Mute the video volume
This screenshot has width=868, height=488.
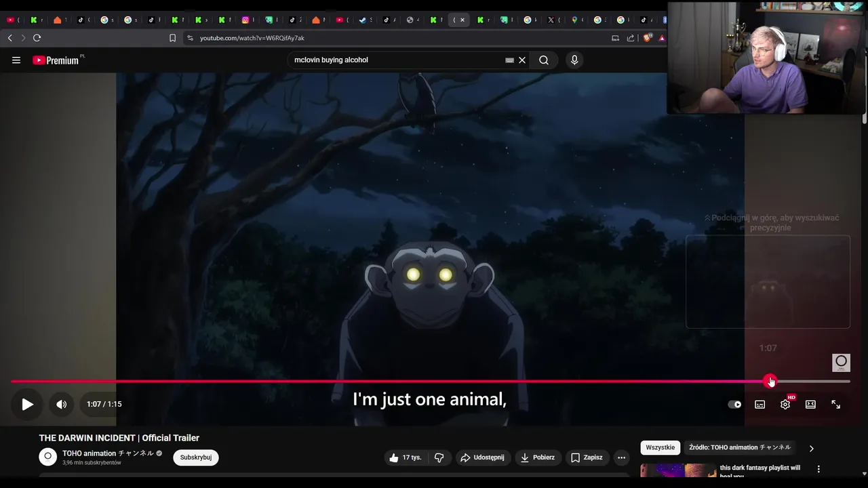coord(61,404)
